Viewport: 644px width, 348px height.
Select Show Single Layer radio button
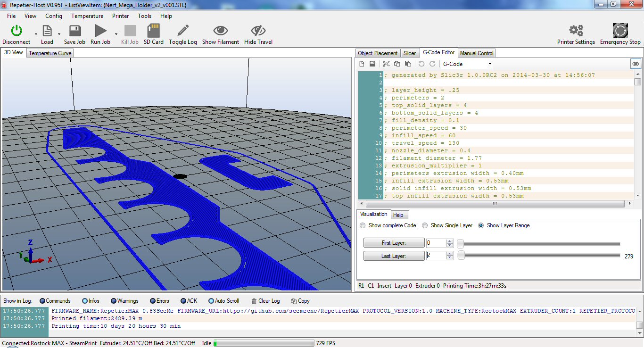pyautogui.click(x=425, y=225)
